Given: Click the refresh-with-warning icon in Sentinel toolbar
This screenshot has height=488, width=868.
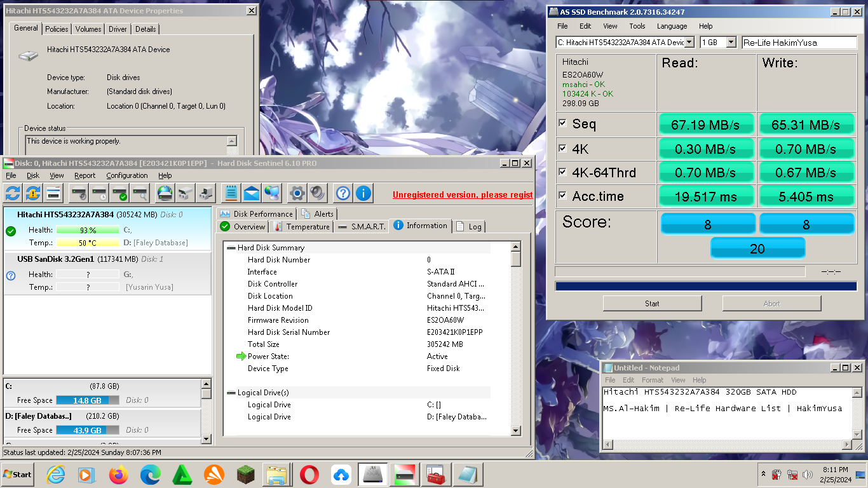Looking at the screenshot, I should (33, 193).
